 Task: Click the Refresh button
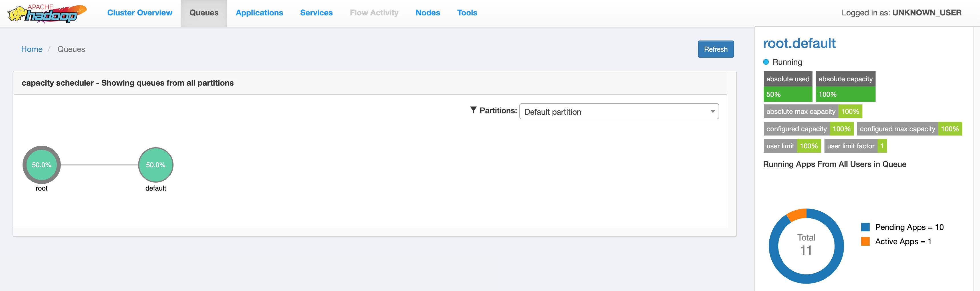[716, 49]
